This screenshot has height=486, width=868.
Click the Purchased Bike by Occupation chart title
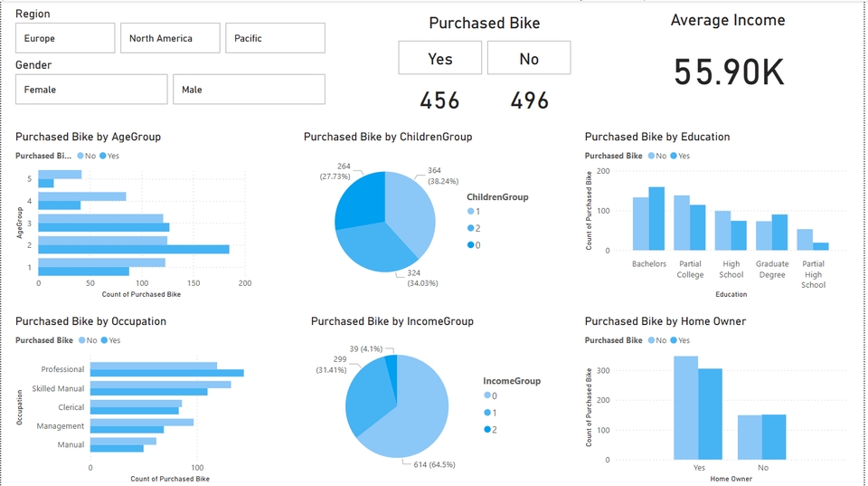(90, 321)
